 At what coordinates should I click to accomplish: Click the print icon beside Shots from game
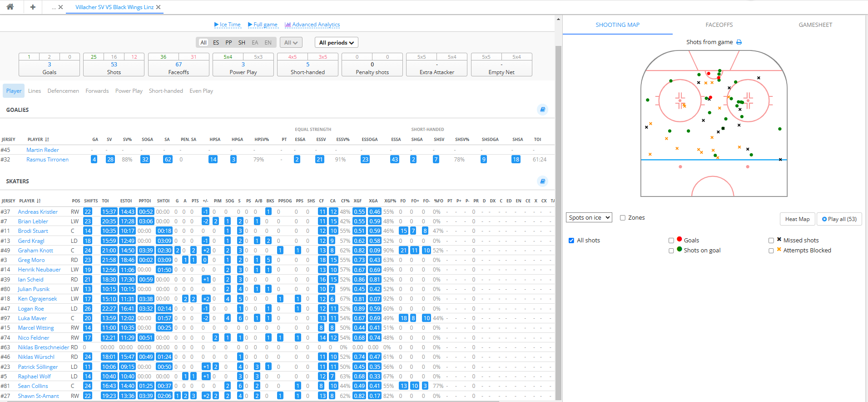pos(739,42)
